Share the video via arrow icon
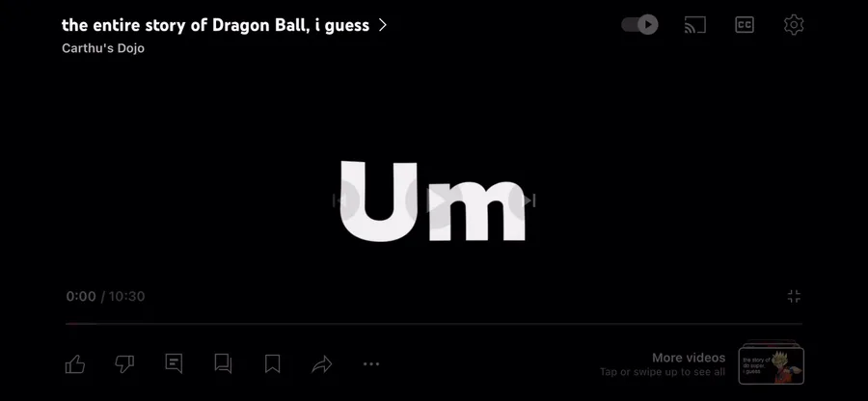The image size is (868, 401). (321, 364)
